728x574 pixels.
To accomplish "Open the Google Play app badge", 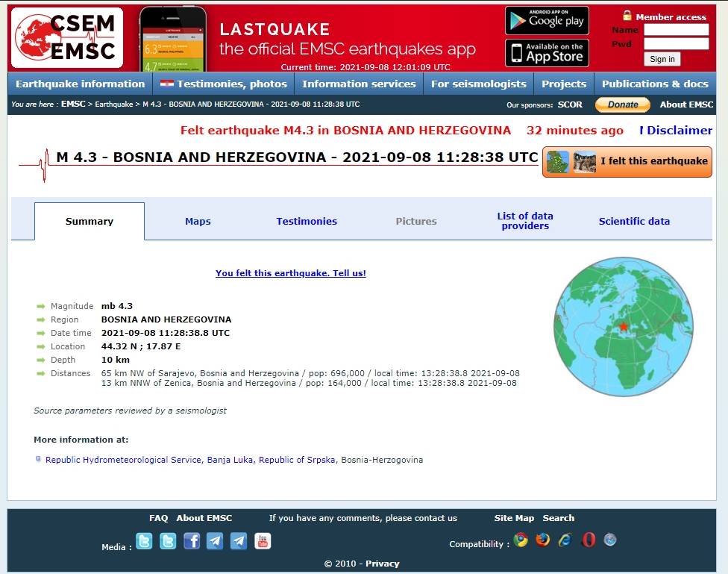I will [547, 21].
